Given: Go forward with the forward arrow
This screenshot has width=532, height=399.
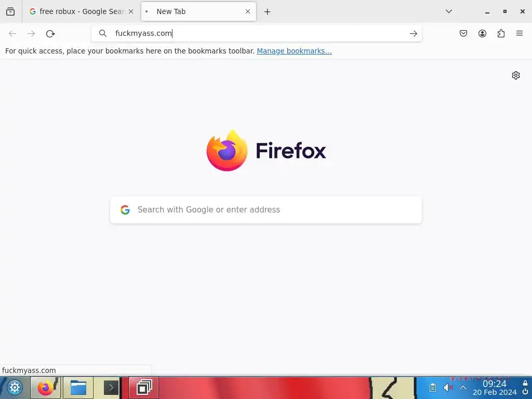Looking at the screenshot, I should (x=31, y=34).
